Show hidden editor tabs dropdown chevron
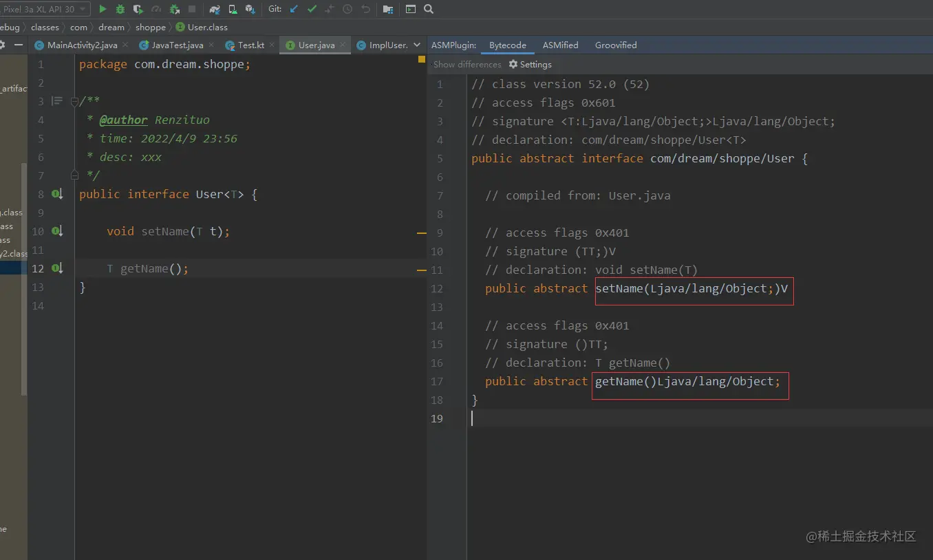The height and width of the screenshot is (560, 933). [417, 45]
